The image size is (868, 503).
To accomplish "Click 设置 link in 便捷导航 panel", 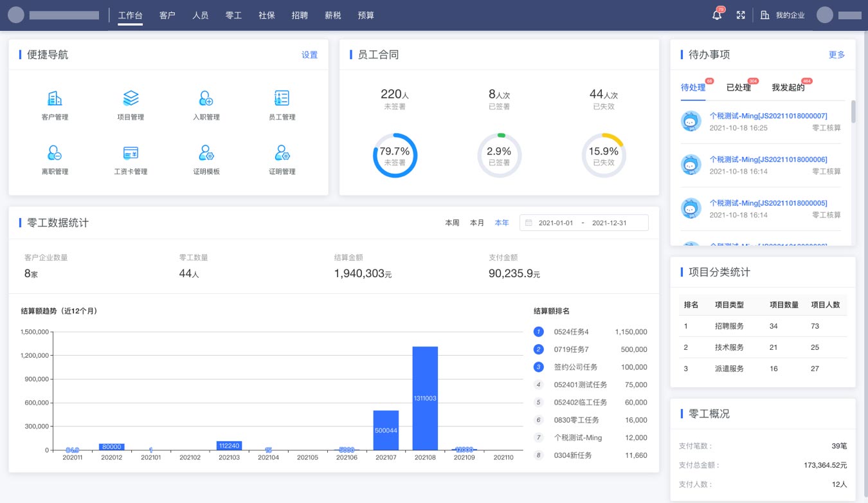I will 309,55.
